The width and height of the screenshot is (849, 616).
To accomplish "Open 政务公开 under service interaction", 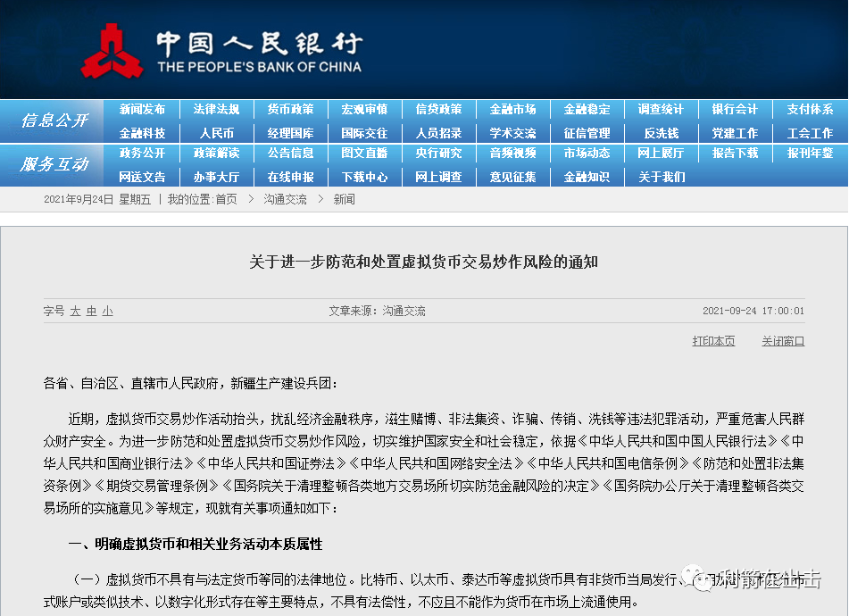I will point(142,154).
